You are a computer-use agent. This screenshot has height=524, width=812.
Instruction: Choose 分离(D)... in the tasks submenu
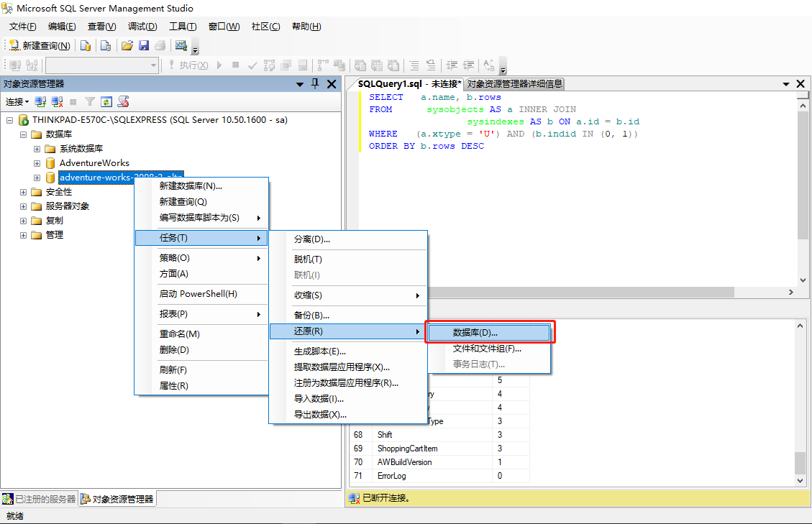(349, 239)
